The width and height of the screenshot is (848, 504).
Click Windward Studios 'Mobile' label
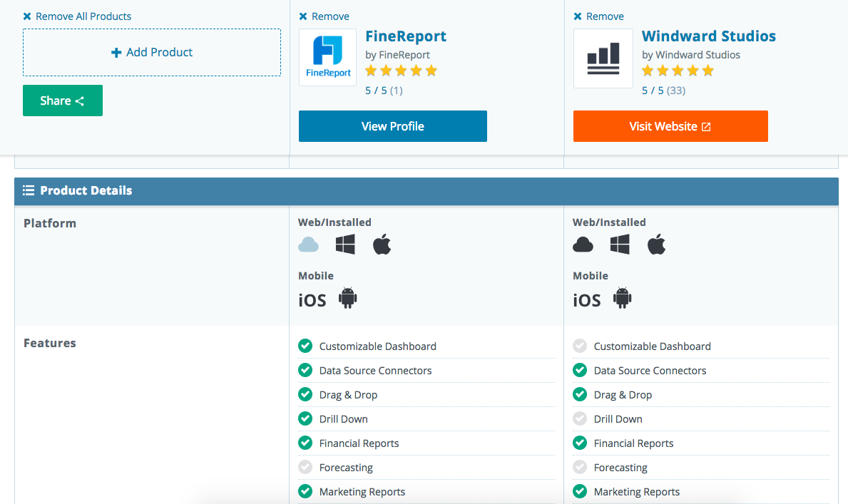pyautogui.click(x=591, y=276)
